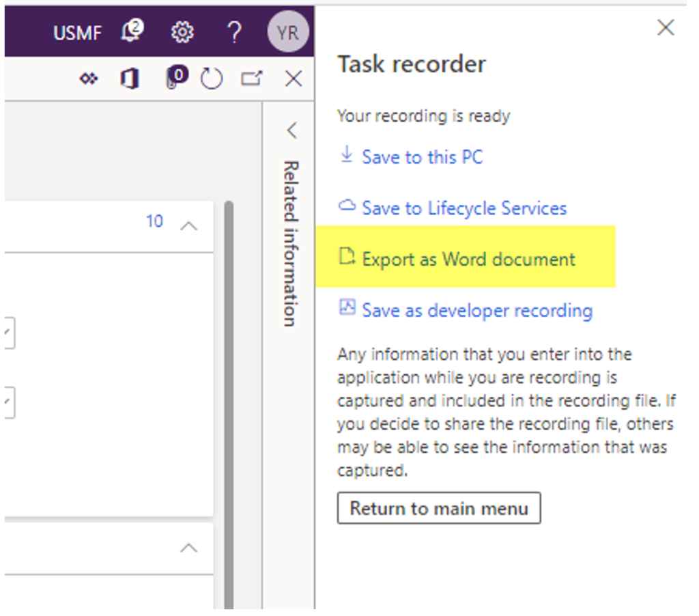Open the attachments paperclip showing zero

176,78
